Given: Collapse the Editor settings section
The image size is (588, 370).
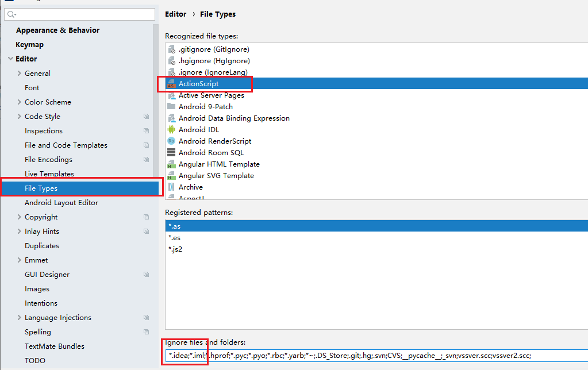Looking at the screenshot, I should pyautogui.click(x=10, y=59).
